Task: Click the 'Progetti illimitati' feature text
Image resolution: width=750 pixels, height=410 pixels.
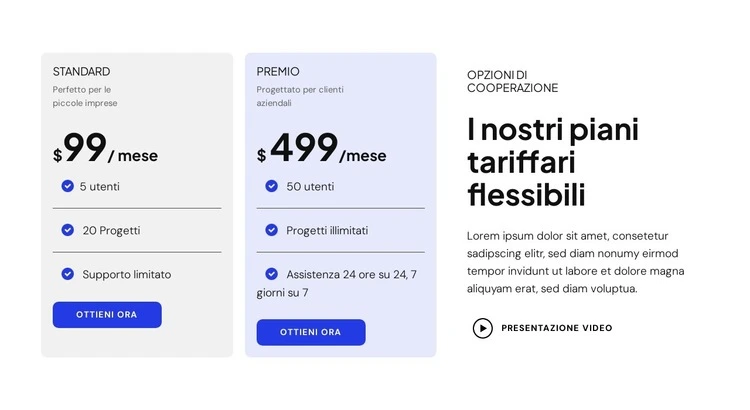Action: (x=327, y=230)
